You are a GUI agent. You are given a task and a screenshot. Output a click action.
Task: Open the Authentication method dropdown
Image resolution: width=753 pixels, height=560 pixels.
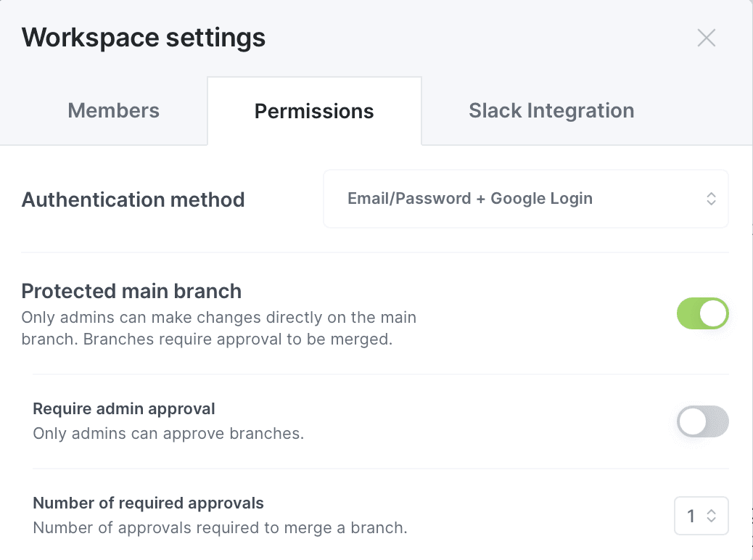tap(525, 199)
